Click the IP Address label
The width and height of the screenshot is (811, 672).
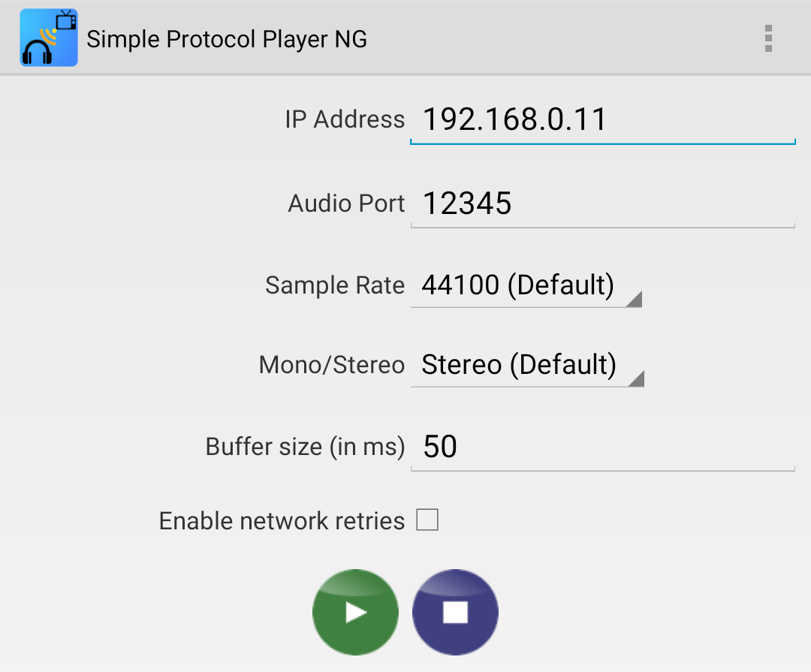point(345,119)
